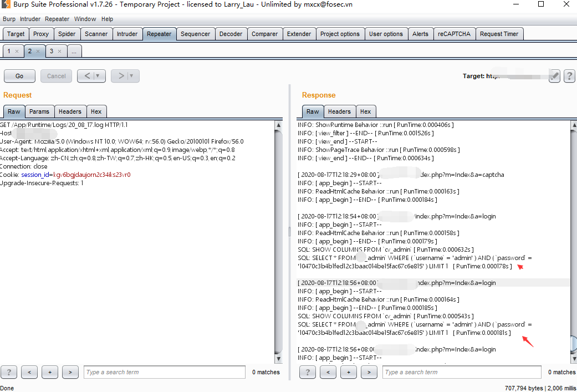Image resolution: width=577 pixels, height=392 pixels.
Task: Switch to the Sequencer tab
Action: (196, 34)
